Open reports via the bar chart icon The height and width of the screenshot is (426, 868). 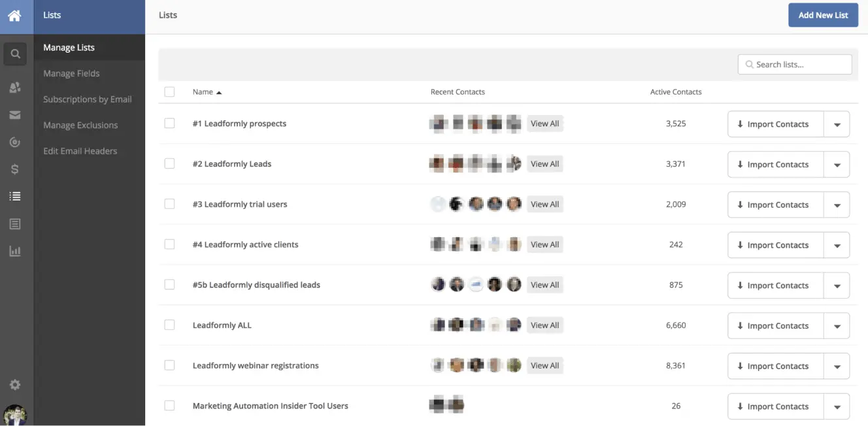pyautogui.click(x=14, y=250)
